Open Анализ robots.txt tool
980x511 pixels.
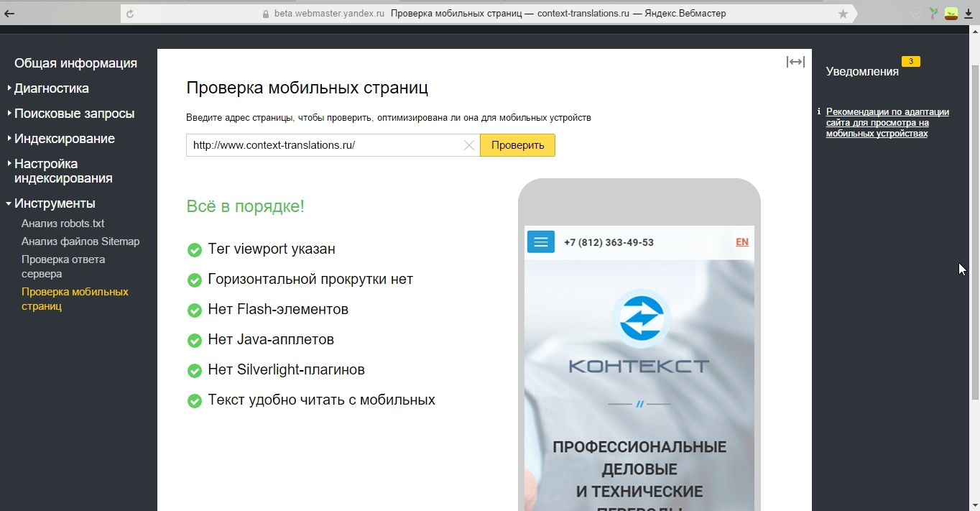click(63, 224)
